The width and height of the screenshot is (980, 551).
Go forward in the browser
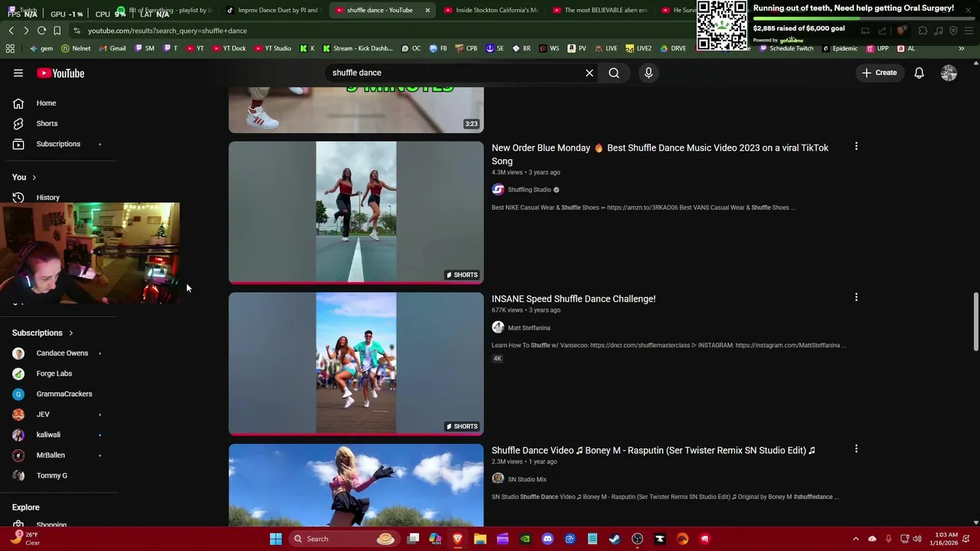coord(26,31)
